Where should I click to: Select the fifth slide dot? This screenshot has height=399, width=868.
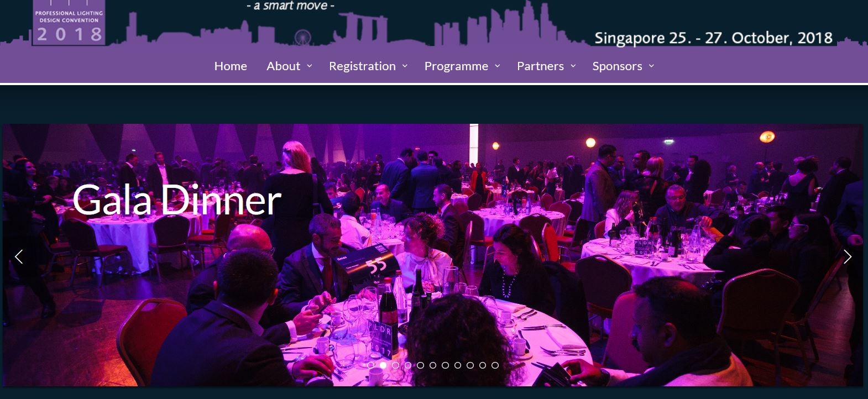click(x=420, y=365)
